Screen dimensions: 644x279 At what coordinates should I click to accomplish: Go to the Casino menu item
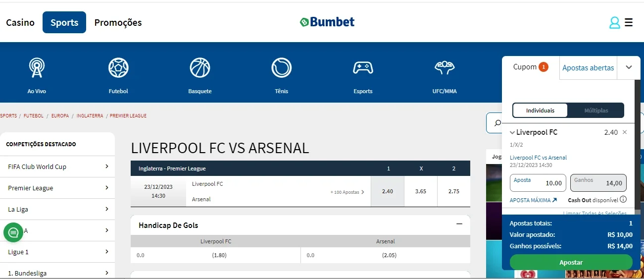[x=20, y=23]
